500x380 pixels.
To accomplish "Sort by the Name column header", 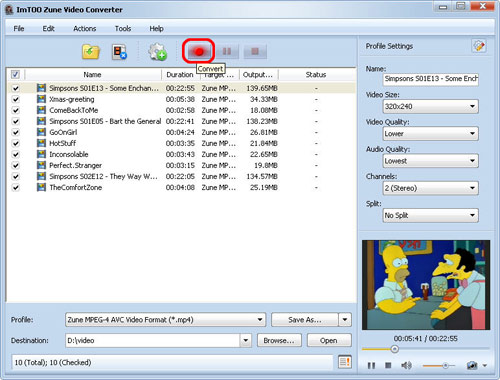I will point(92,75).
